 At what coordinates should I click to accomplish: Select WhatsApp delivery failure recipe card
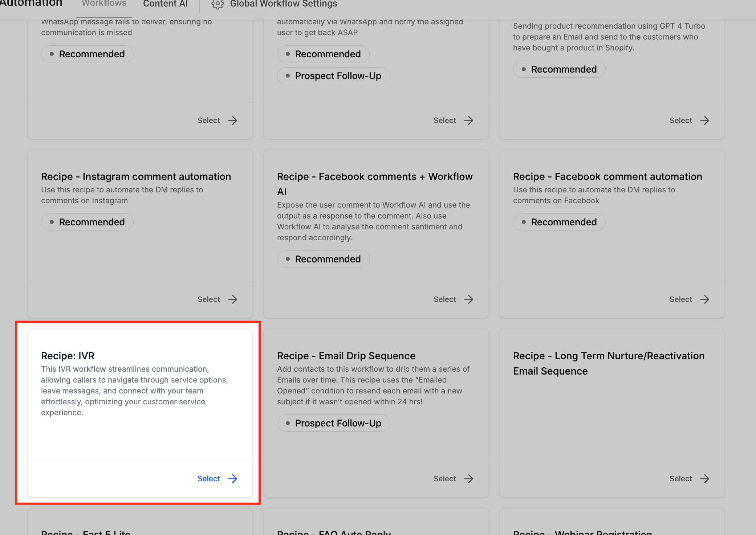[x=209, y=120]
